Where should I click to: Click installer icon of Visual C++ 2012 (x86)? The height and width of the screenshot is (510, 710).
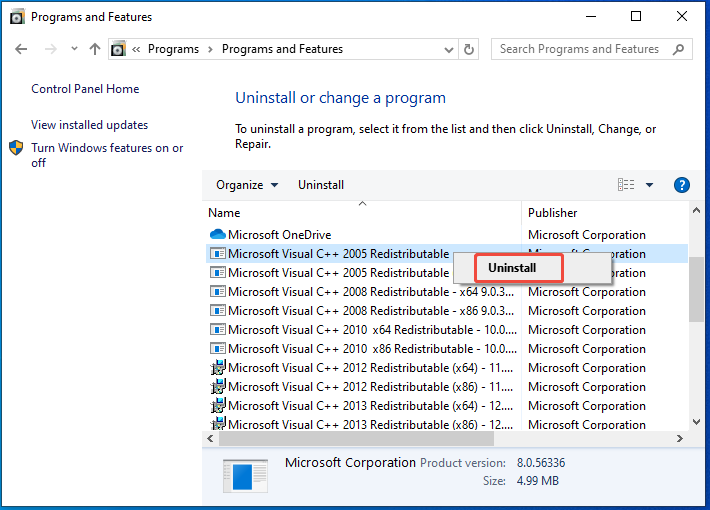(x=218, y=386)
